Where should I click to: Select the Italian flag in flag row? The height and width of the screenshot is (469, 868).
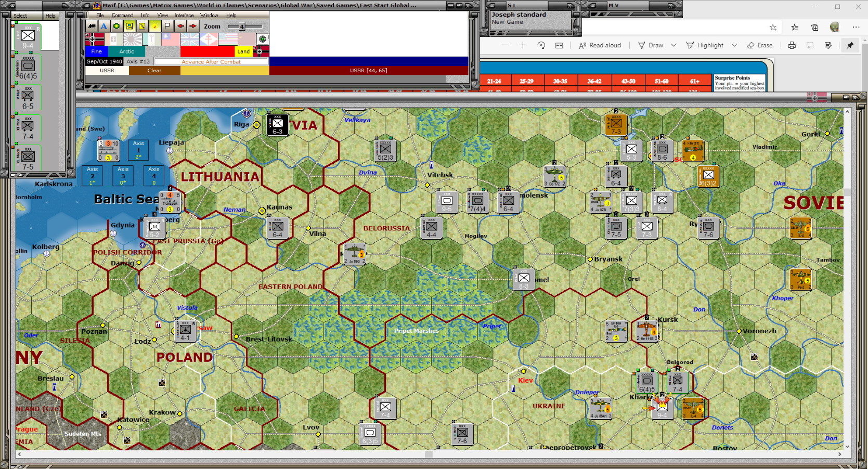click(114, 40)
